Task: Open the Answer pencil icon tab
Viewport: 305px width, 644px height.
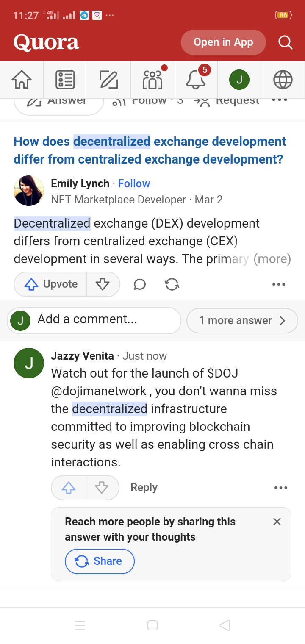Action: (x=109, y=80)
